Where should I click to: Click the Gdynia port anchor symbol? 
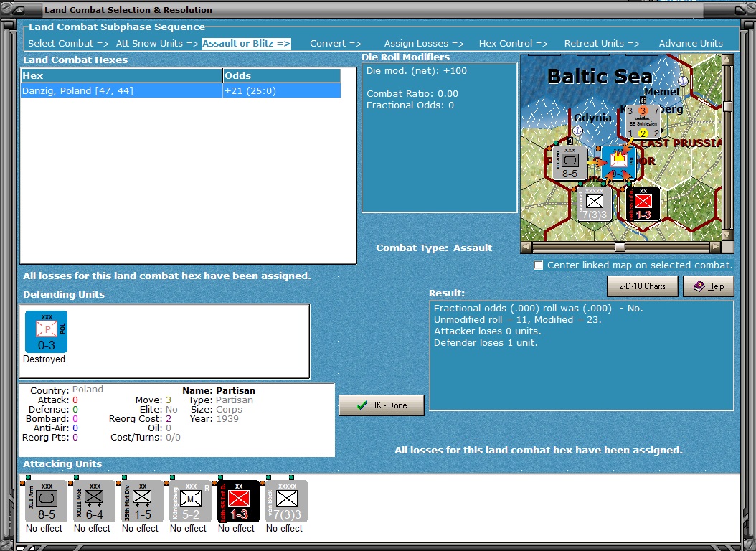(577, 130)
